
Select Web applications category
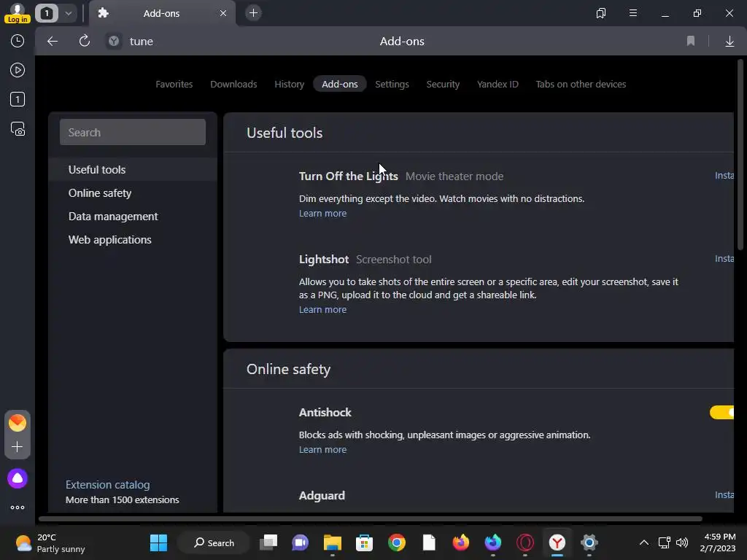click(133, 239)
